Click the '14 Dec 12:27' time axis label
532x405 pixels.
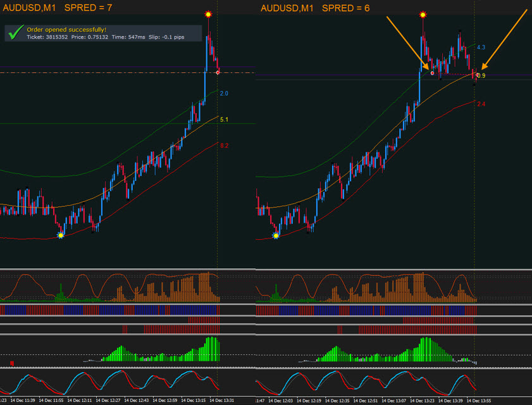click(x=108, y=400)
